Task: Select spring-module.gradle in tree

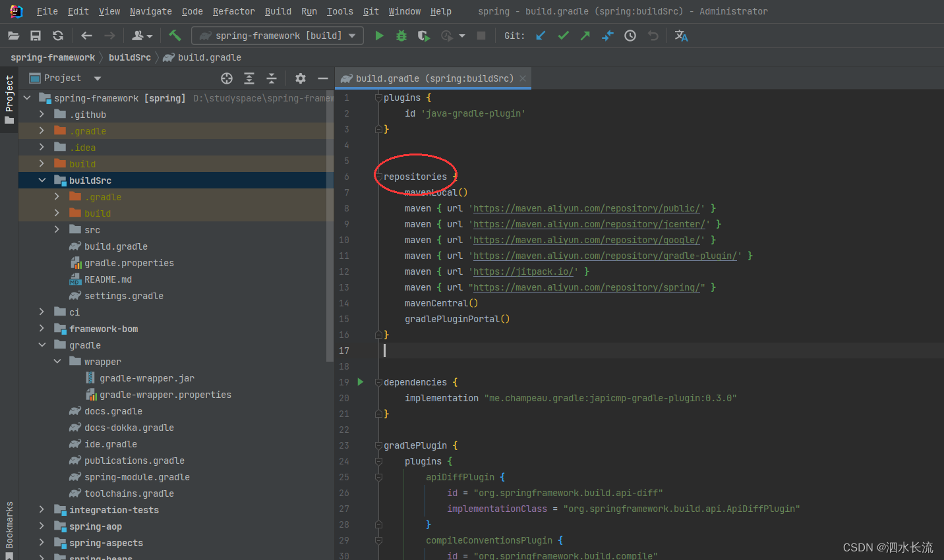Action: (137, 477)
